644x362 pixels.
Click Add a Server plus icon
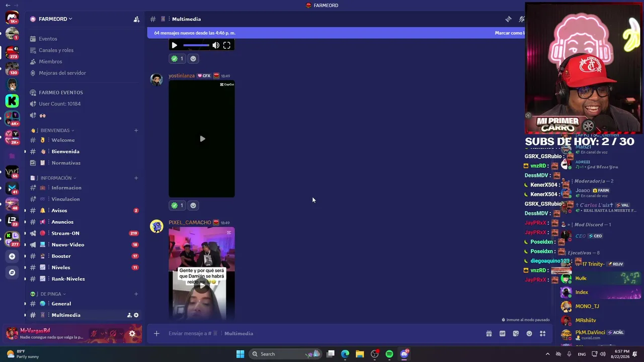[12, 256]
